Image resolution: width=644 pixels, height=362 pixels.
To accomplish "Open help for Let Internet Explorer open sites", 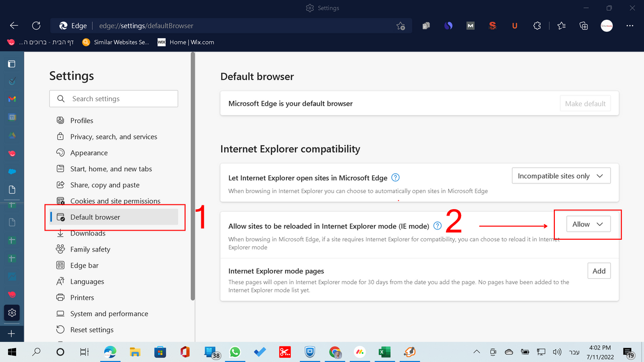I will click(x=396, y=178).
